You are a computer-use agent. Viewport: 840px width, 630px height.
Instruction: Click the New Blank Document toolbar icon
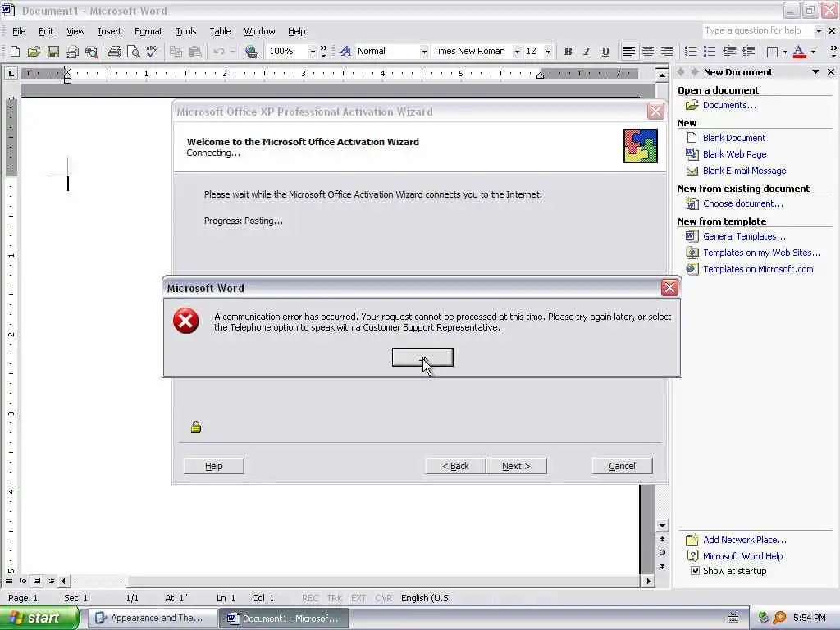pyautogui.click(x=15, y=52)
